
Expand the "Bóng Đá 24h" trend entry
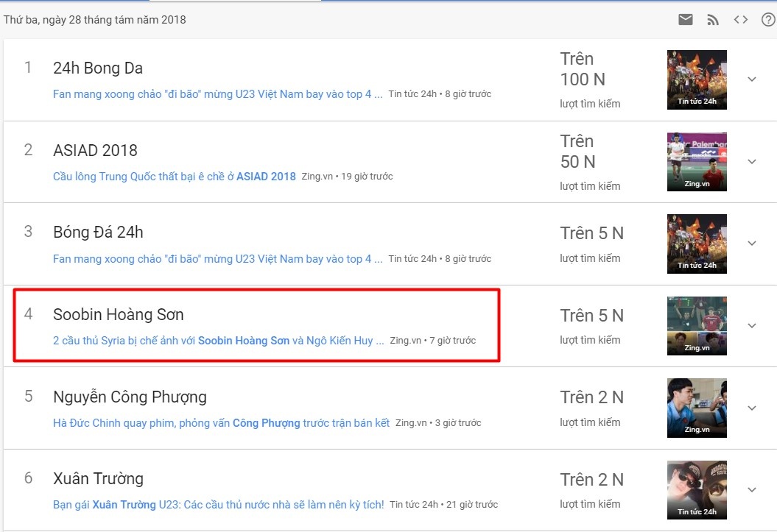click(x=752, y=243)
